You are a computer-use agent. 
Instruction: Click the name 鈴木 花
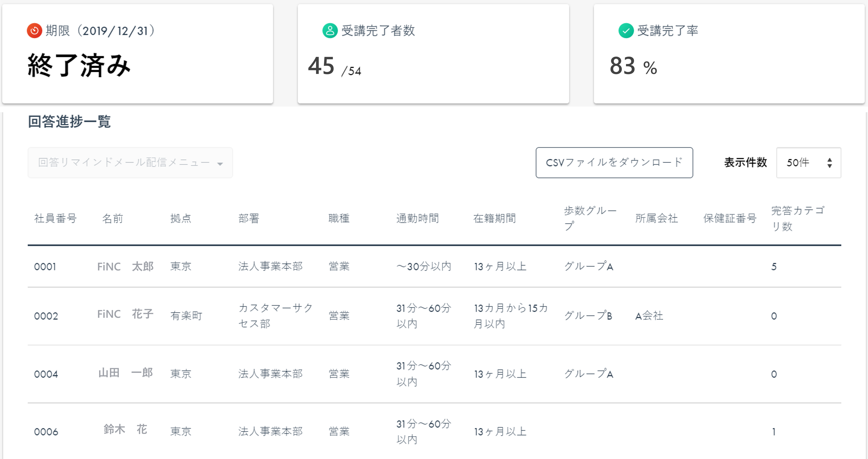(125, 429)
